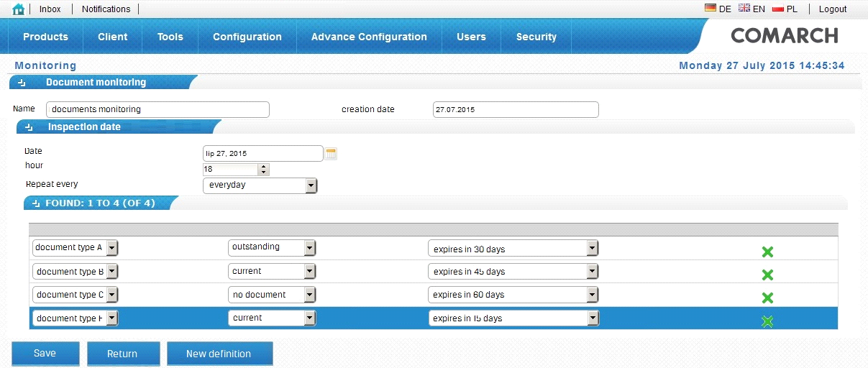Open the Advance Configuration menu
The width and height of the screenshot is (868, 368).
point(369,37)
